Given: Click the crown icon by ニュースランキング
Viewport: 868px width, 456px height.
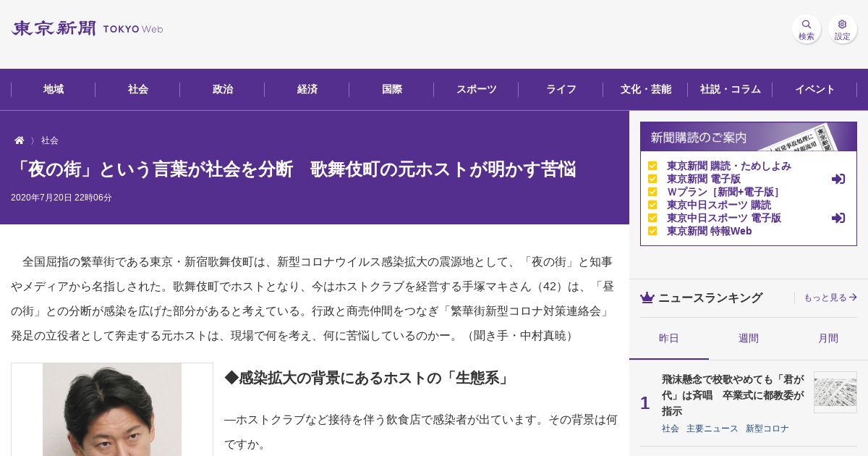Looking at the screenshot, I should (x=647, y=297).
